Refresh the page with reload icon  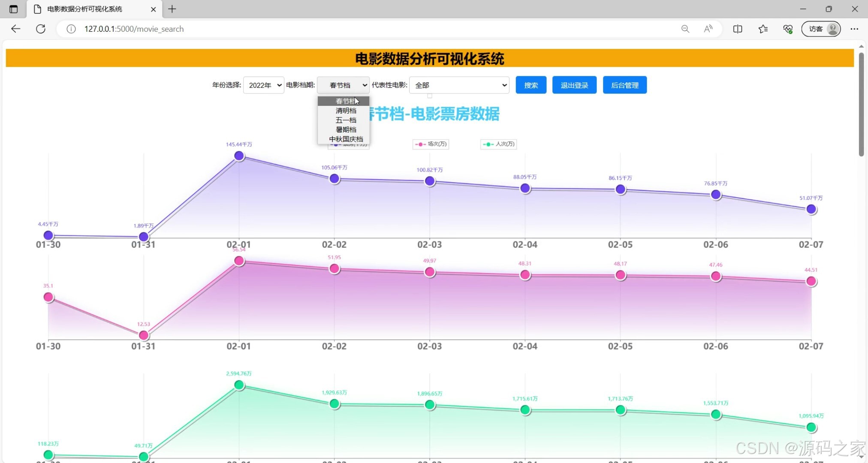pos(41,29)
